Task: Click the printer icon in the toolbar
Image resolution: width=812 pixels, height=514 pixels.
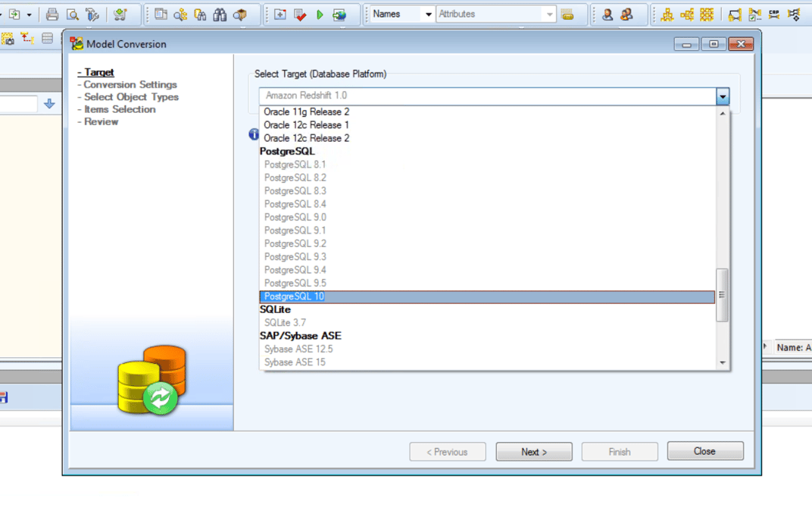Action: [52, 14]
